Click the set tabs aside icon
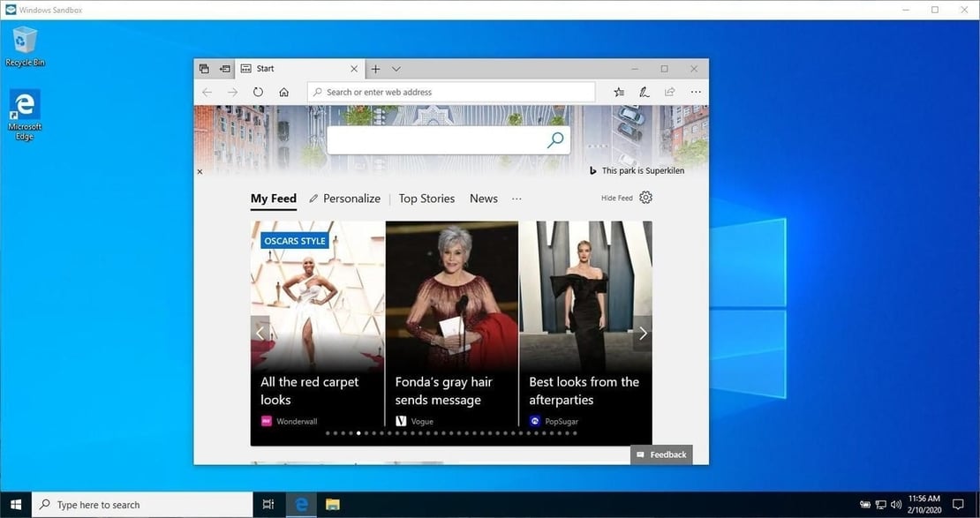The image size is (980, 518). 225,69
